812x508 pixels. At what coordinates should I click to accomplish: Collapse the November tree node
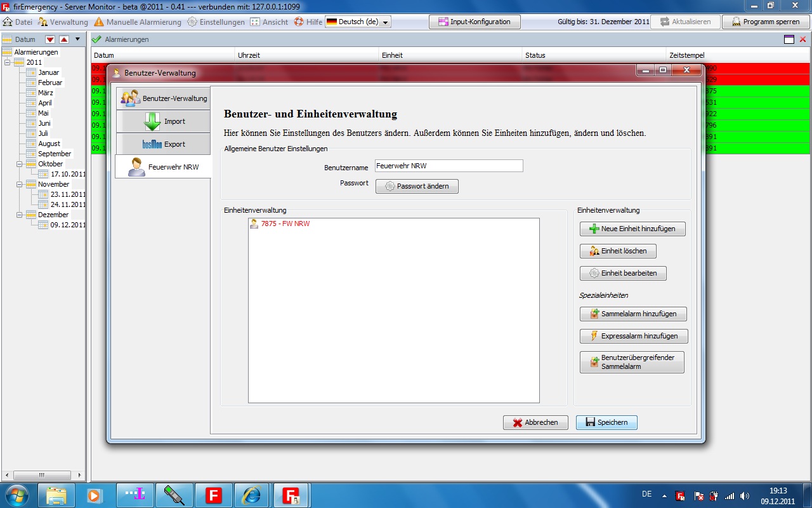click(x=20, y=184)
